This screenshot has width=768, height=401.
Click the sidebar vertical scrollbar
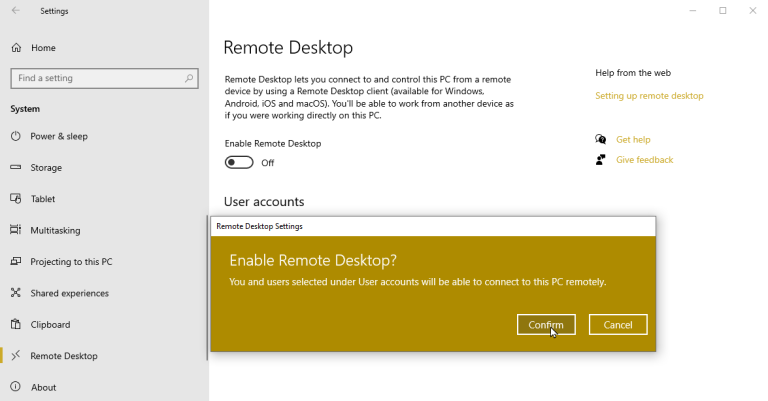coord(207,288)
